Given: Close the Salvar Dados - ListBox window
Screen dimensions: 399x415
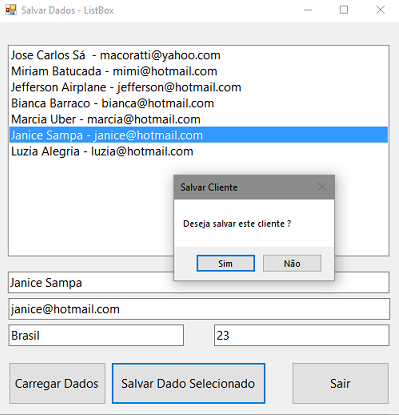Looking at the screenshot, I should [381, 10].
